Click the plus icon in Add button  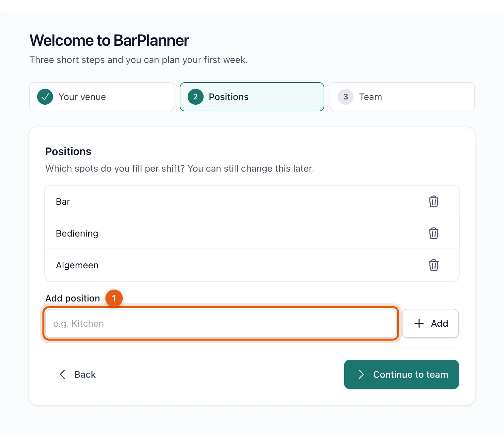(419, 323)
